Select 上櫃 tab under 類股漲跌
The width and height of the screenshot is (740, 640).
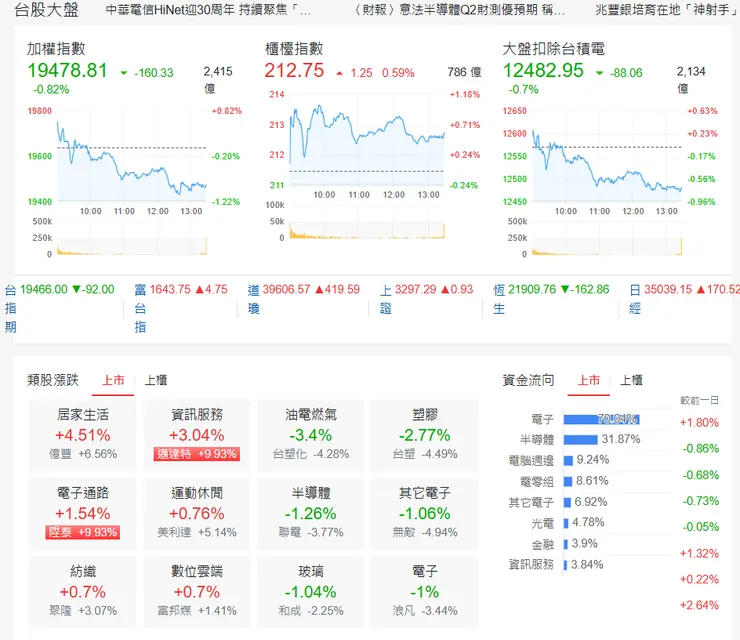tap(156, 380)
